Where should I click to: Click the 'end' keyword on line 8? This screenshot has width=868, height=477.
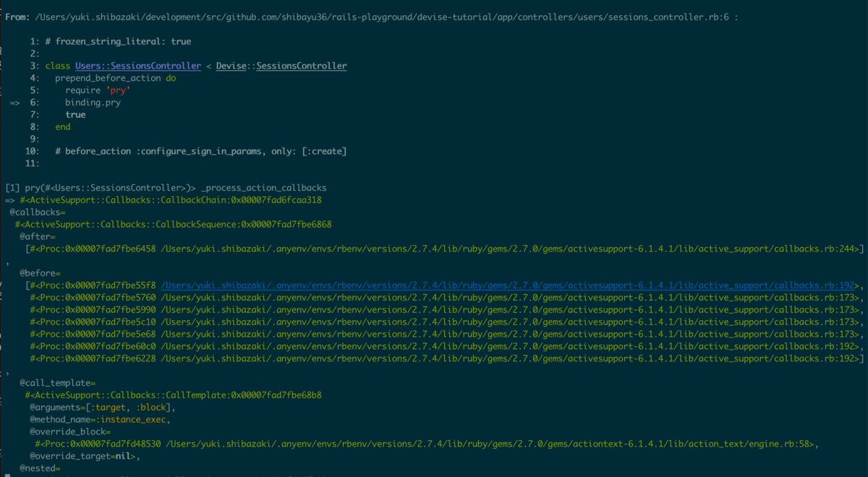point(63,126)
